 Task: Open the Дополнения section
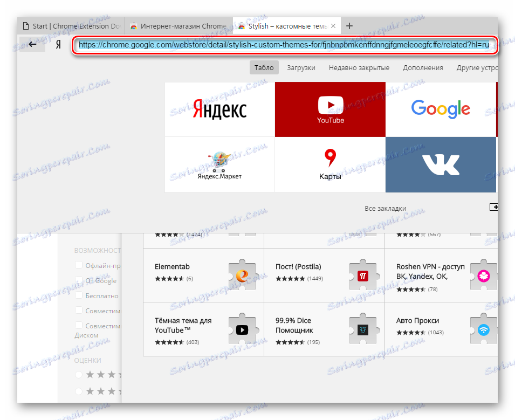[423, 67]
